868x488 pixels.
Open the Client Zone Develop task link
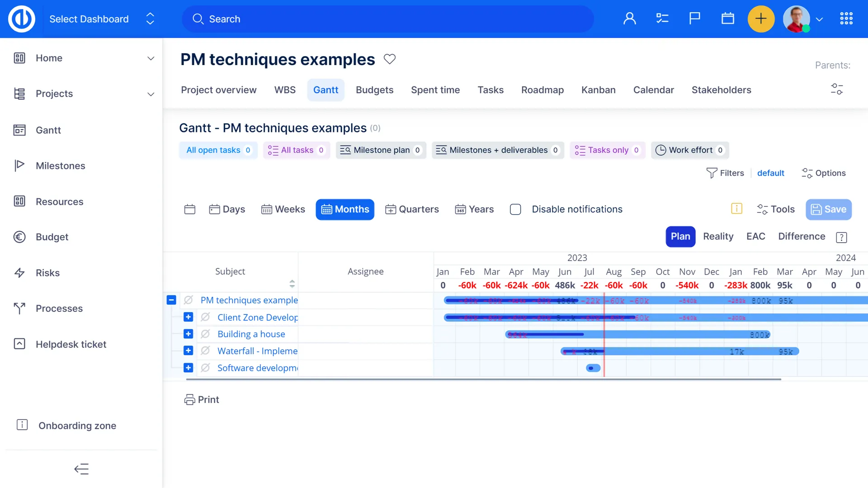[257, 317]
